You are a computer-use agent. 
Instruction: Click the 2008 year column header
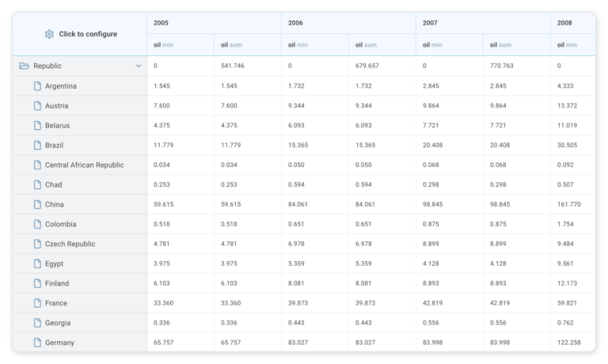573,23
